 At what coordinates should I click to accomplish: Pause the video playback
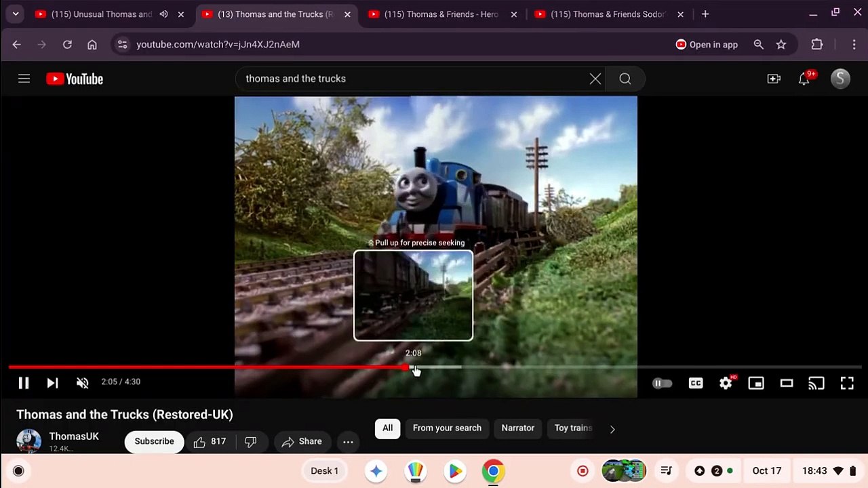[x=24, y=383]
